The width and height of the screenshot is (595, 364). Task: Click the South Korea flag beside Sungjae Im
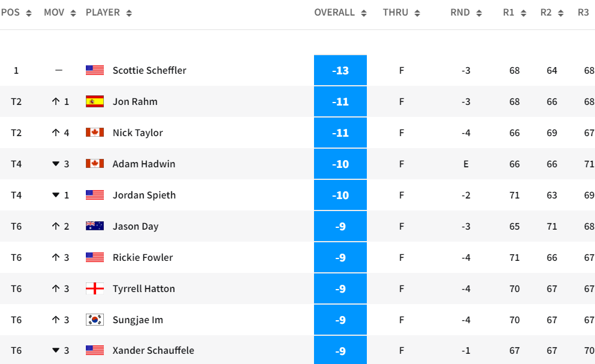95,320
